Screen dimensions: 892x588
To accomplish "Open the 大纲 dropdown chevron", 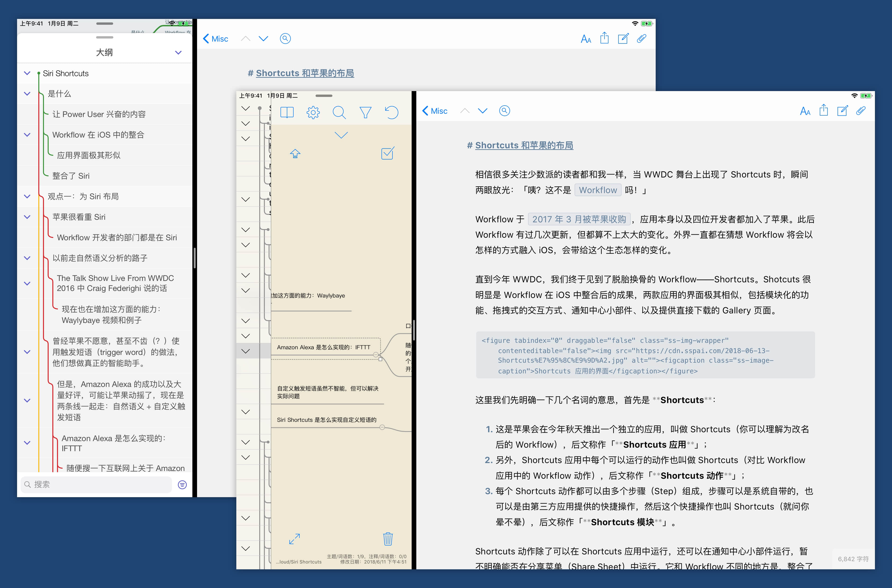I will tap(178, 53).
